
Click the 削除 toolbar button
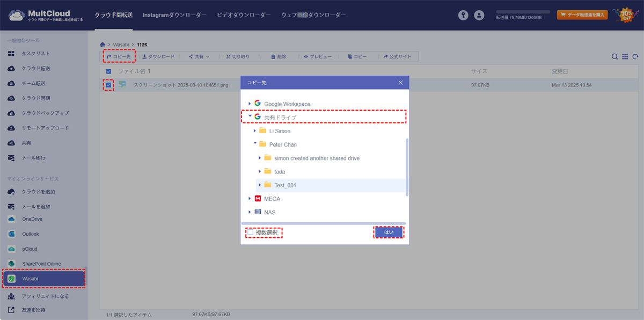point(279,56)
